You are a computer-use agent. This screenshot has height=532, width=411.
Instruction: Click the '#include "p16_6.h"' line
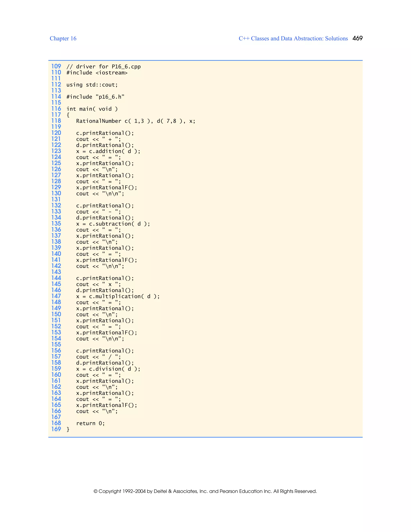pyautogui.click(x=96, y=97)
